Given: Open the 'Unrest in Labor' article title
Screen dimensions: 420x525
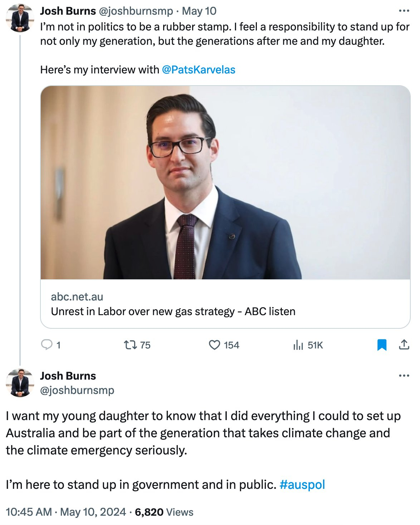Looking at the screenshot, I should click(173, 312).
